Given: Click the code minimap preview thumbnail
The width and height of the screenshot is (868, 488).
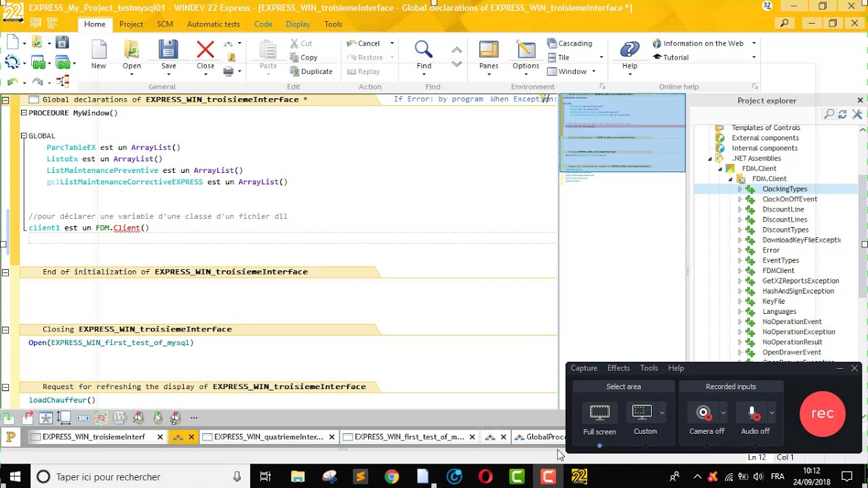Looking at the screenshot, I should click(623, 133).
